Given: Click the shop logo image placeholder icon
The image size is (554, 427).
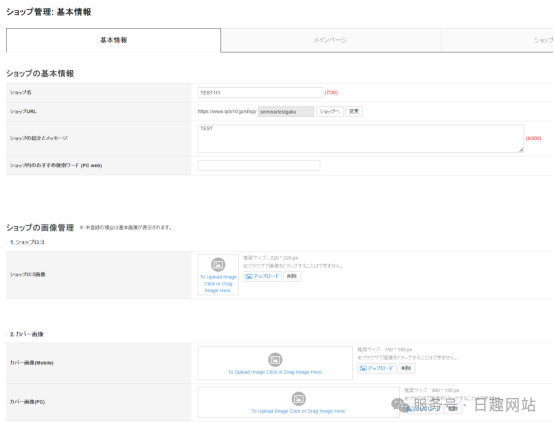Looking at the screenshot, I should (x=218, y=265).
